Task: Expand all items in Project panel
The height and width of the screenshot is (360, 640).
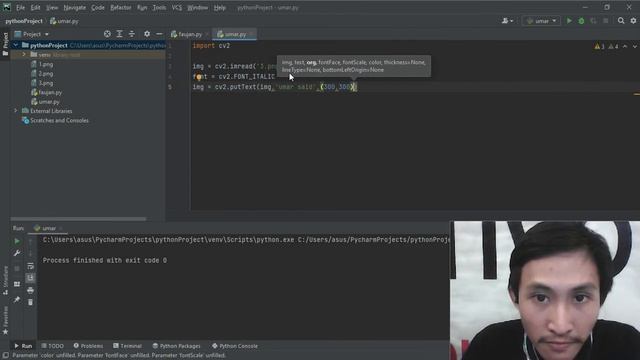Action: 119,34
